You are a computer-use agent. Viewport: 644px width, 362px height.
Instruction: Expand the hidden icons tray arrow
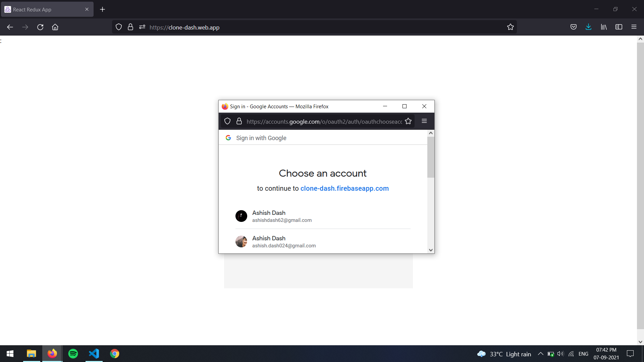click(540, 354)
